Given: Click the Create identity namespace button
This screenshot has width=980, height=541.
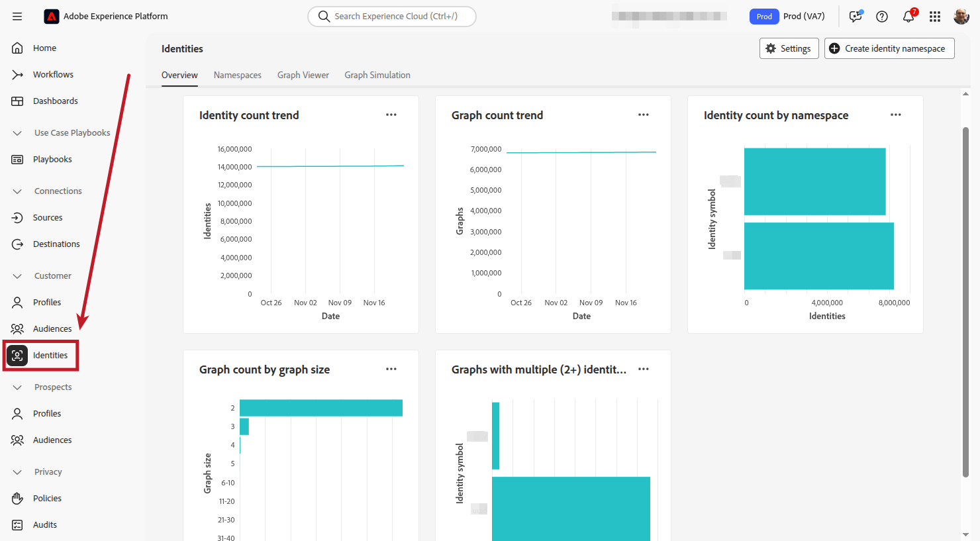Looking at the screenshot, I should tap(889, 48).
